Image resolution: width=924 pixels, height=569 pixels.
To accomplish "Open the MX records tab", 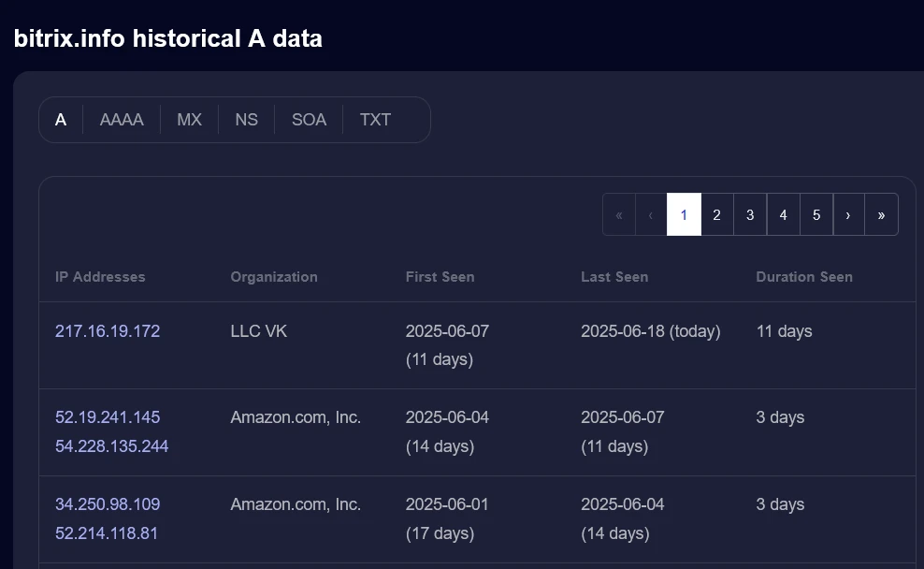I will coord(189,120).
